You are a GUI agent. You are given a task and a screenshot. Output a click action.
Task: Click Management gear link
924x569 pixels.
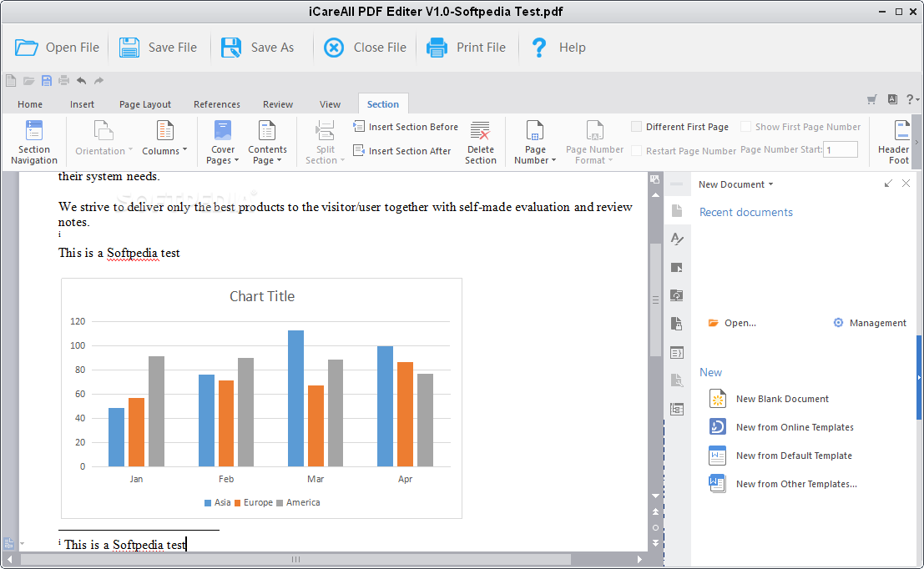870,323
